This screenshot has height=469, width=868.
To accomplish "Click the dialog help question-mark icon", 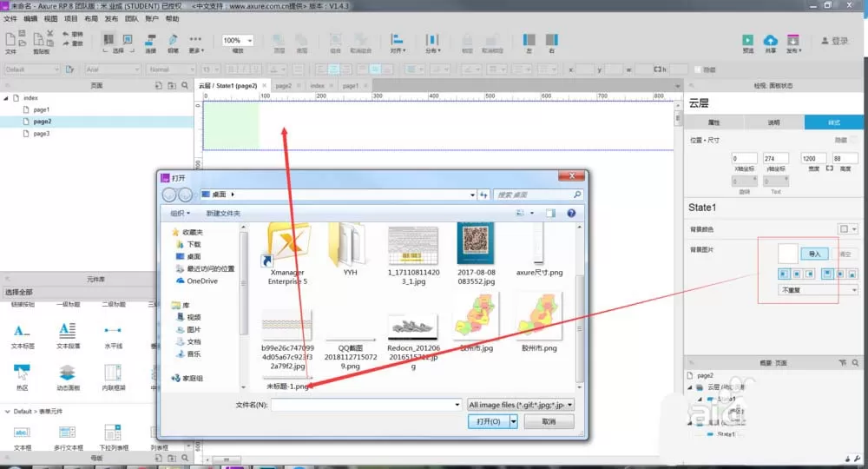I will coord(571,213).
